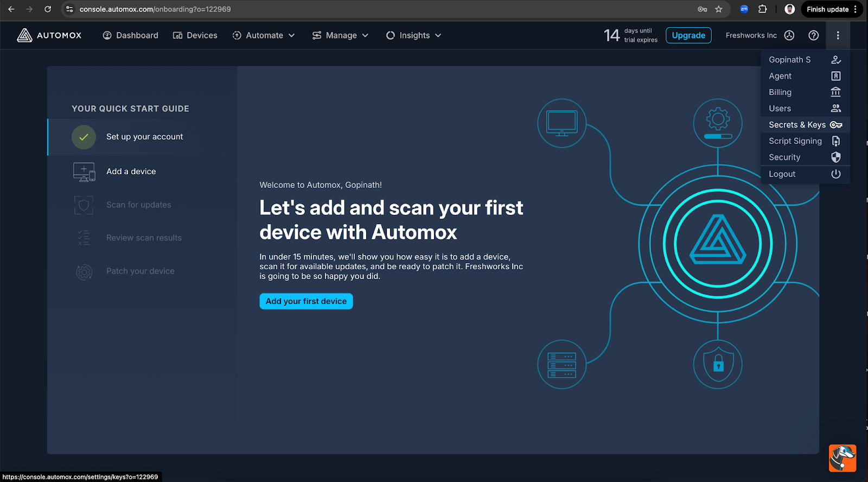Click the Agent icon in the menu
The width and height of the screenshot is (868, 482).
click(x=836, y=76)
